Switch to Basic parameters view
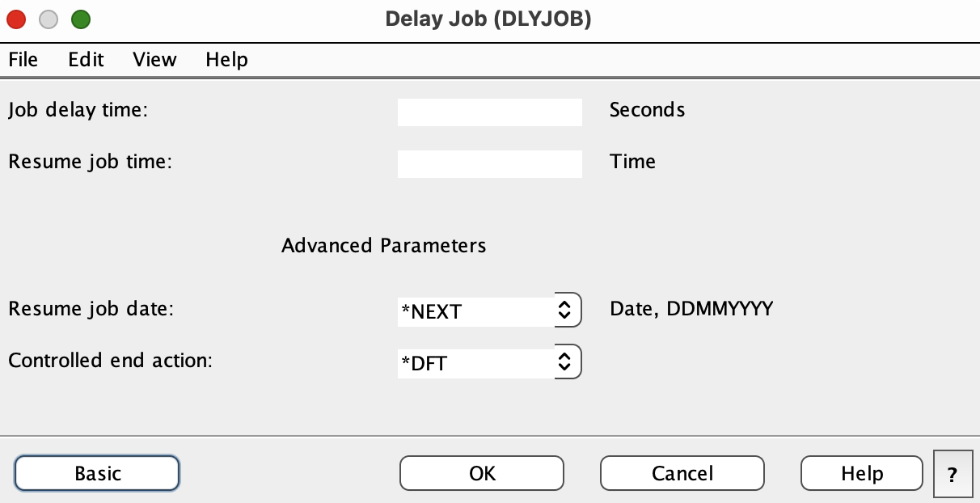The height and width of the screenshot is (503, 980). point(97,474)
